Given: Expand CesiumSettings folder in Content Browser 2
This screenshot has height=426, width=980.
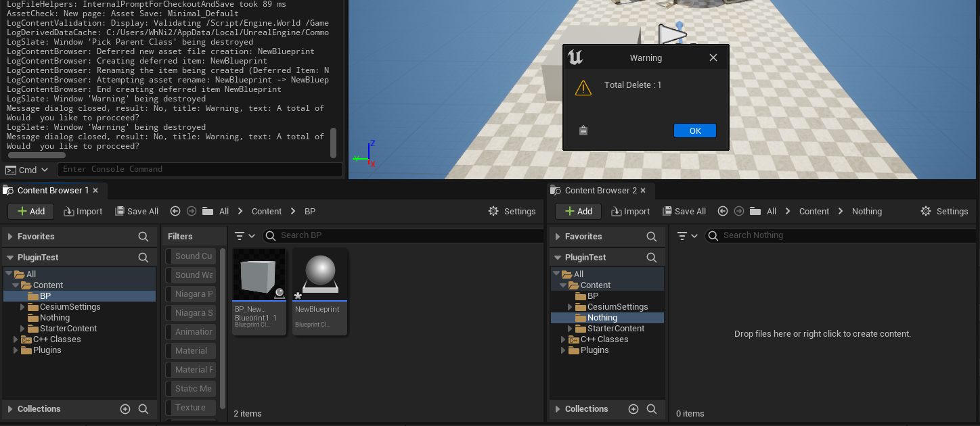Looking at the screenshot, I should pos(571,307).
